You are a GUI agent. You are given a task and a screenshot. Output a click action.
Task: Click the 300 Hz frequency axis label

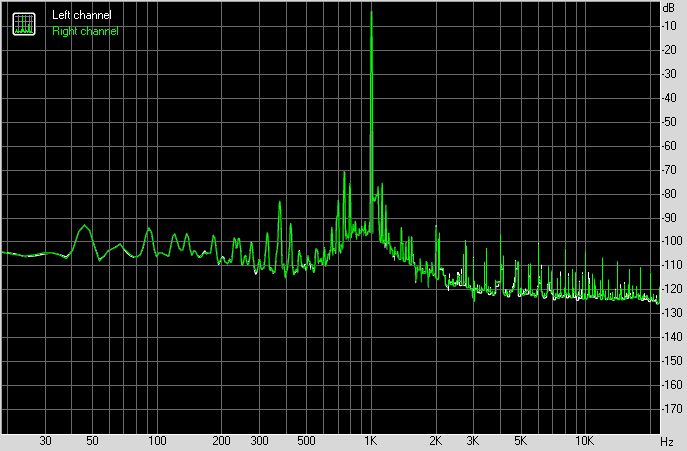tap(259, 440)
